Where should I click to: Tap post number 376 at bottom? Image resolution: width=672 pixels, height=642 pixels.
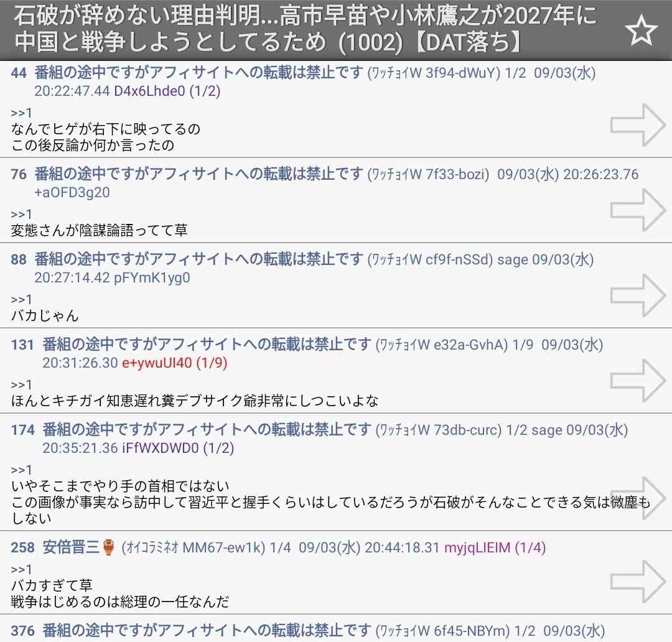[22, 631]
